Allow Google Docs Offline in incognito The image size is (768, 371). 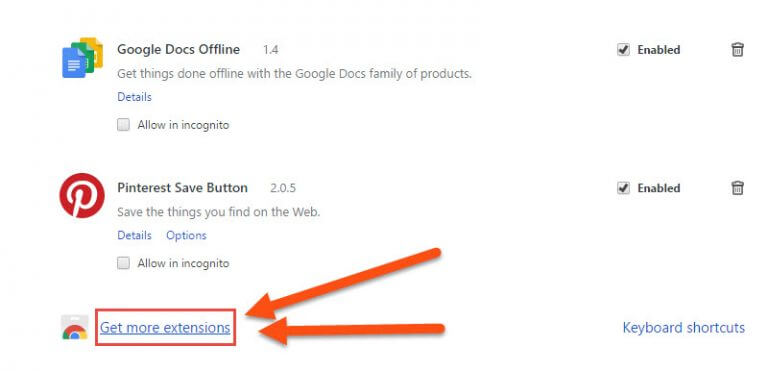pos(123,125)
